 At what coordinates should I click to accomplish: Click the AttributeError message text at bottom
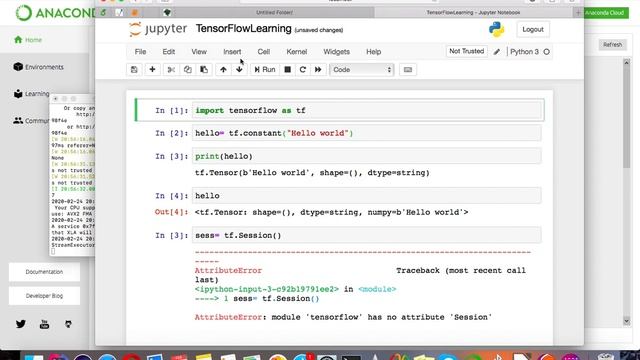pyautogui.click(x=343, y=317)
